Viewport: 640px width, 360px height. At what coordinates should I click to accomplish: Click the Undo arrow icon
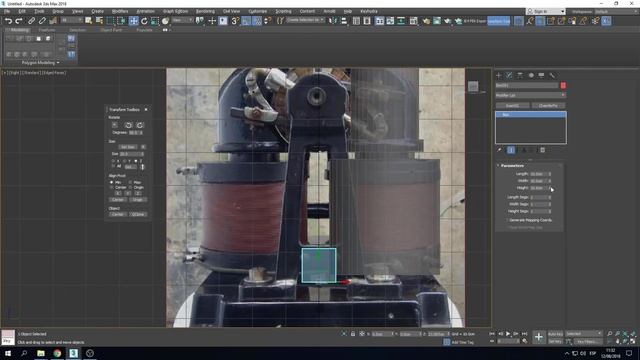click(8, 20)
